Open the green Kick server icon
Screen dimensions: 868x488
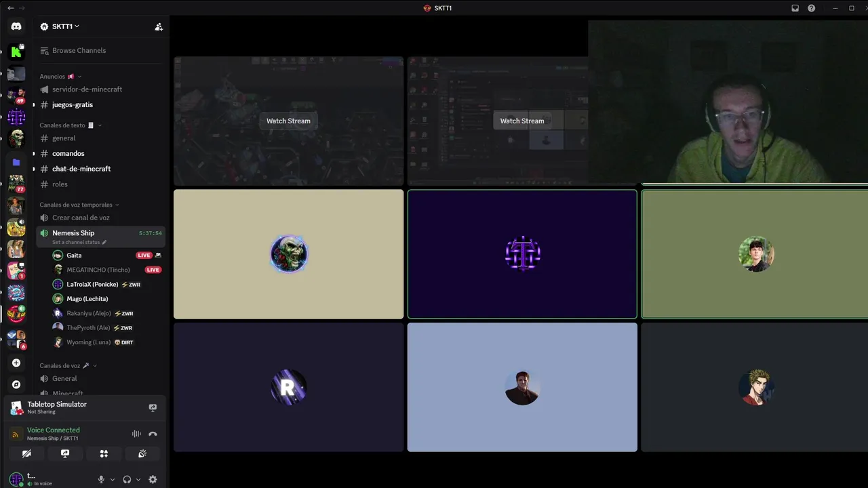(16, 52)
